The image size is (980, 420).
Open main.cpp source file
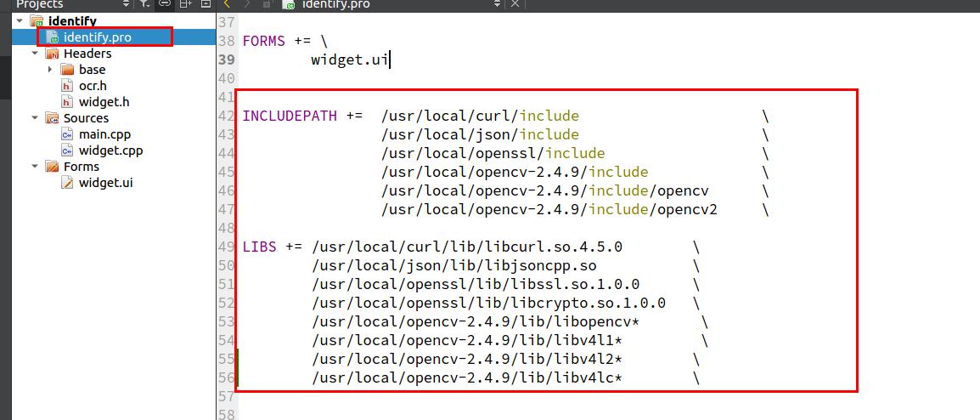104,134
